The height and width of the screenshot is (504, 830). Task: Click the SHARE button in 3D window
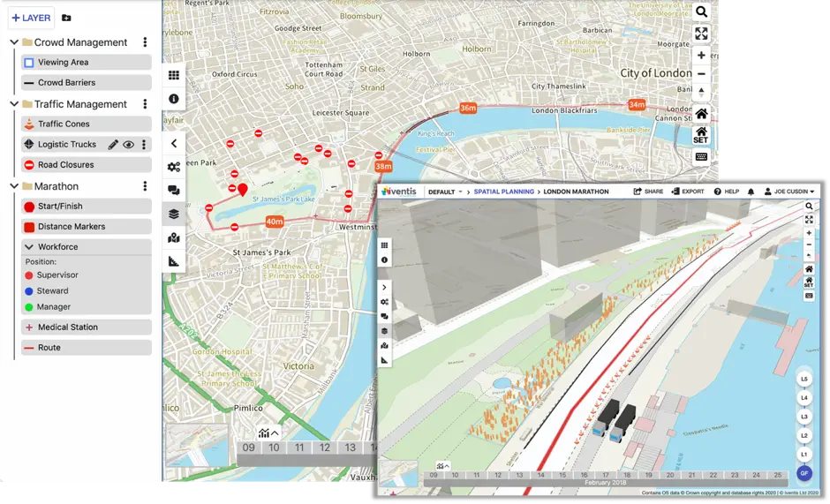(x=648, y=192)
